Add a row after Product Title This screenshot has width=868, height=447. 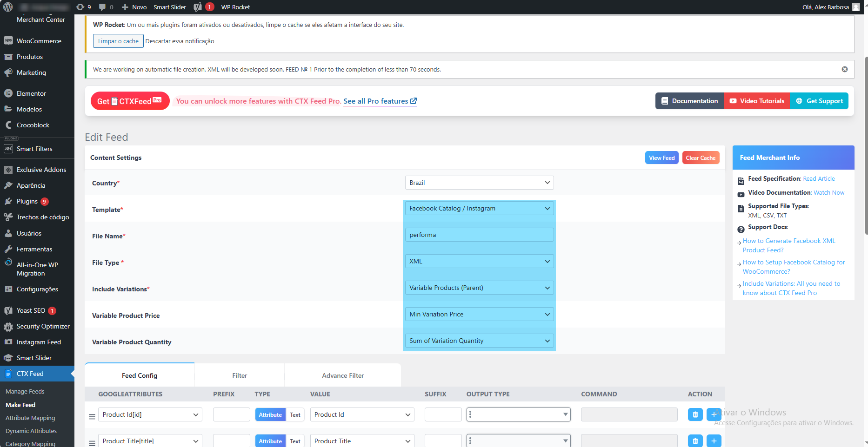point(714,441)
